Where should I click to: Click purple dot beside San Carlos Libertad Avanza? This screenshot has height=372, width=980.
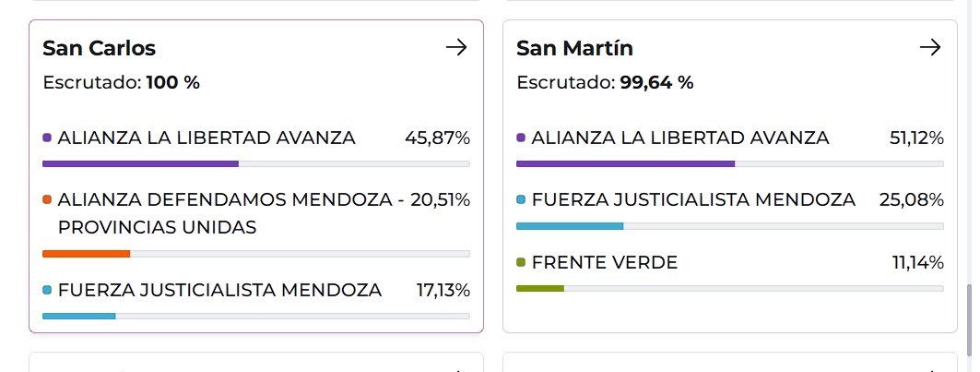point(47,138)
